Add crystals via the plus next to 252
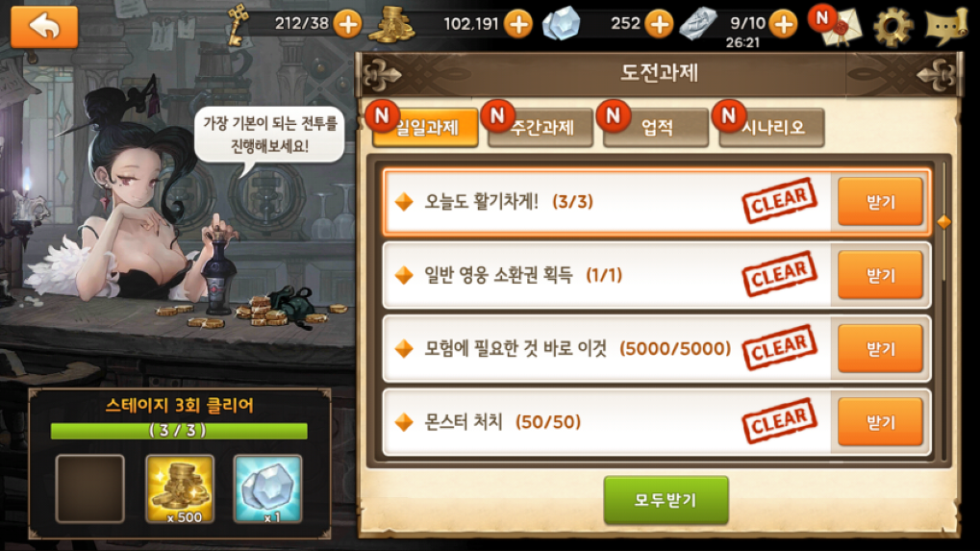This screenshot has width=980, height=551. tap(659, 24)
